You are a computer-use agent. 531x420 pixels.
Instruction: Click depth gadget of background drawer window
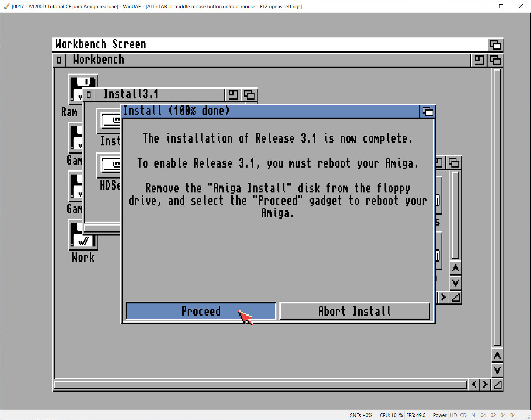454,163
